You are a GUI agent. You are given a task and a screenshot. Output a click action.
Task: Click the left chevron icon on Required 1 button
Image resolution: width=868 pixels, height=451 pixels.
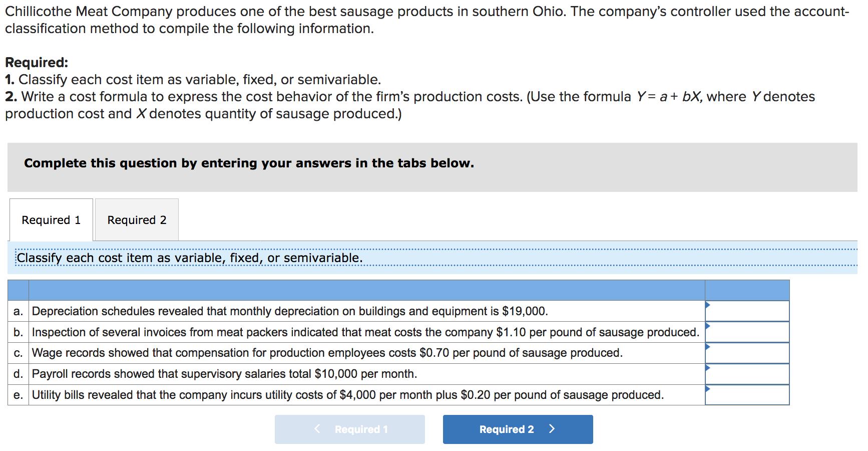pos(317,428)
